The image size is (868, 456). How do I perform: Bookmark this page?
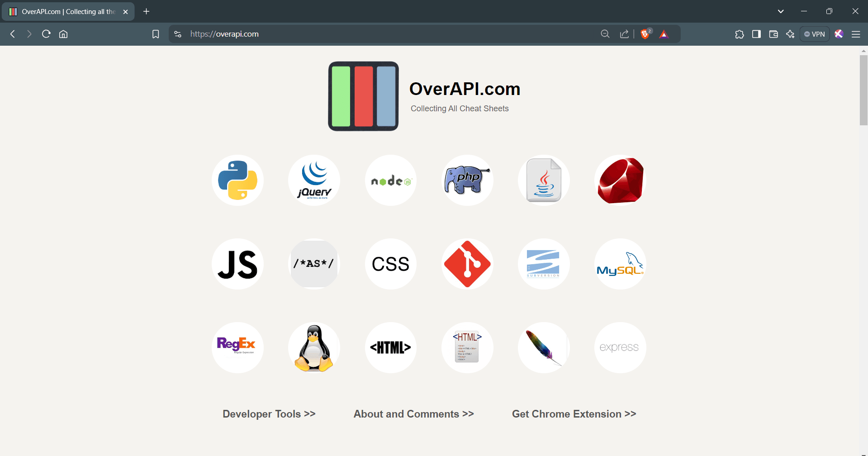[x=156, y=34]
